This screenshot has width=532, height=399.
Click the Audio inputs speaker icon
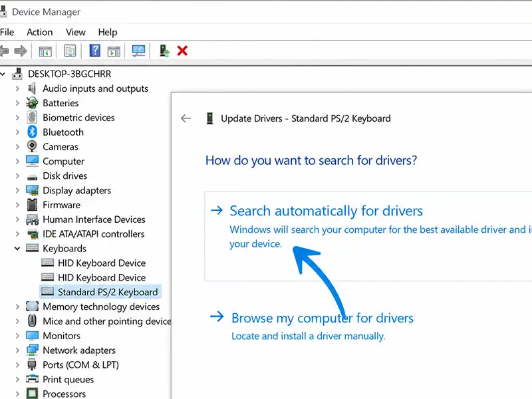[32, 88]
